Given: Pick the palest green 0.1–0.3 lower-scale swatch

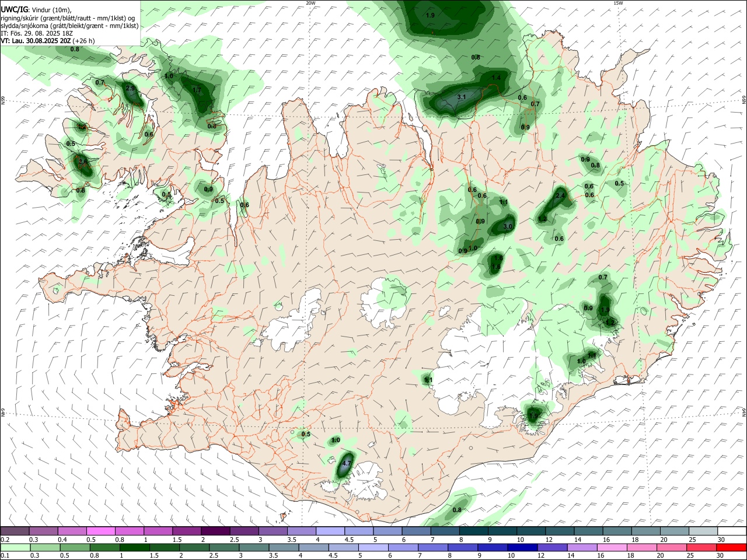Looking at the screenshot, I should pos(15,547).
